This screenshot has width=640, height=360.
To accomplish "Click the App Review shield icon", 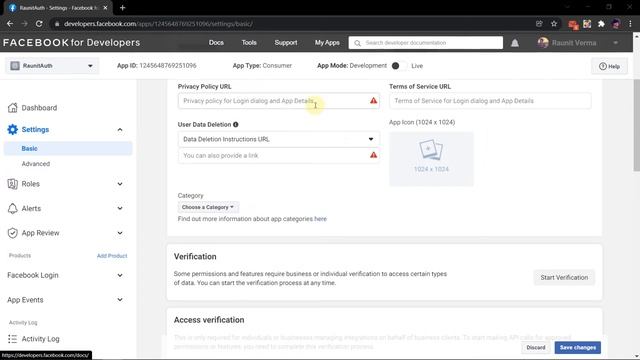I will coord(13,233).
